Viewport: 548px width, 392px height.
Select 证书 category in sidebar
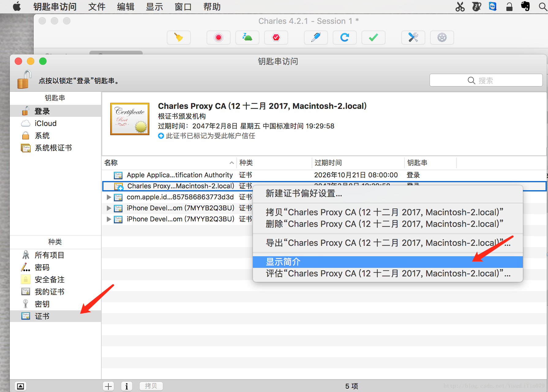pyautogui.click(x=55, y=316)
